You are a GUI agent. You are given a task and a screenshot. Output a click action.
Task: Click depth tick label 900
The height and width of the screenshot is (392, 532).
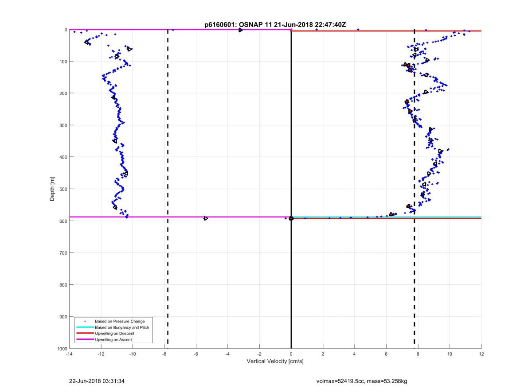point(63,317)
